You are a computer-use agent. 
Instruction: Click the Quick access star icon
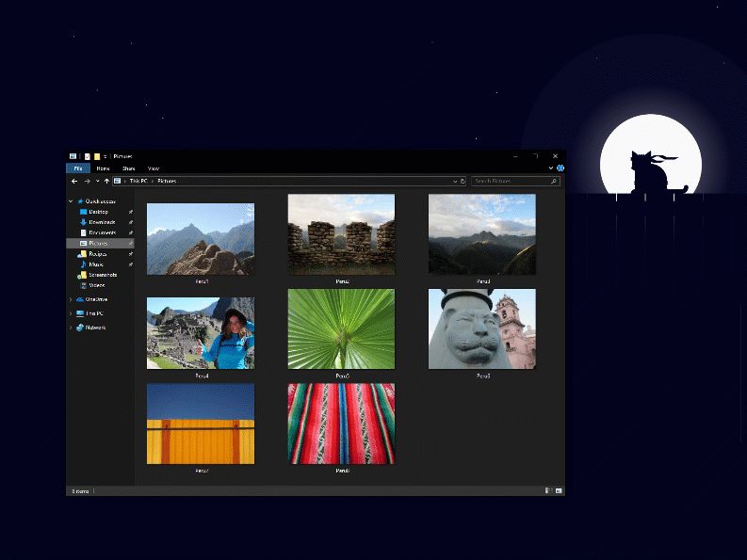pyautogui.click(x=80, y=201)
